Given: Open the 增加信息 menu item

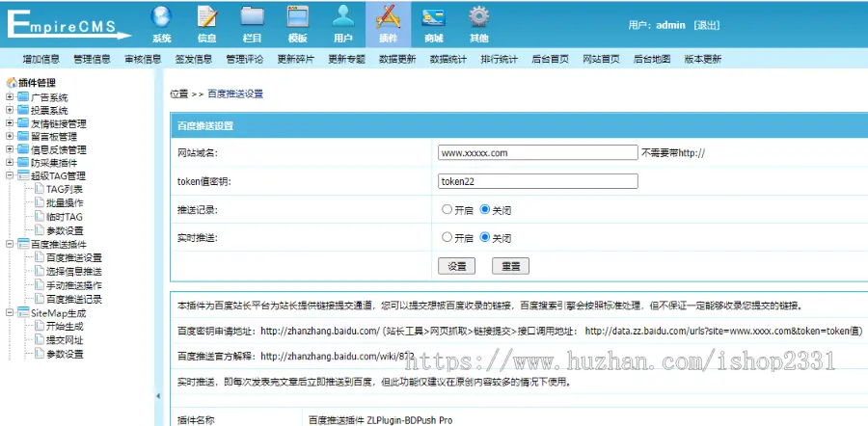Looking at the screenshot, I should [x=41, y=59].
